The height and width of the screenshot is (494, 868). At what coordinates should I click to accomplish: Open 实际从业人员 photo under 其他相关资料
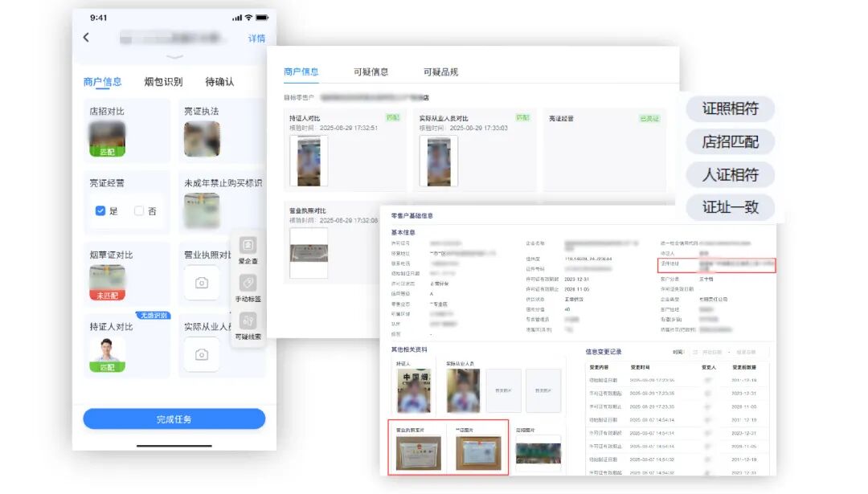(464, 390)
